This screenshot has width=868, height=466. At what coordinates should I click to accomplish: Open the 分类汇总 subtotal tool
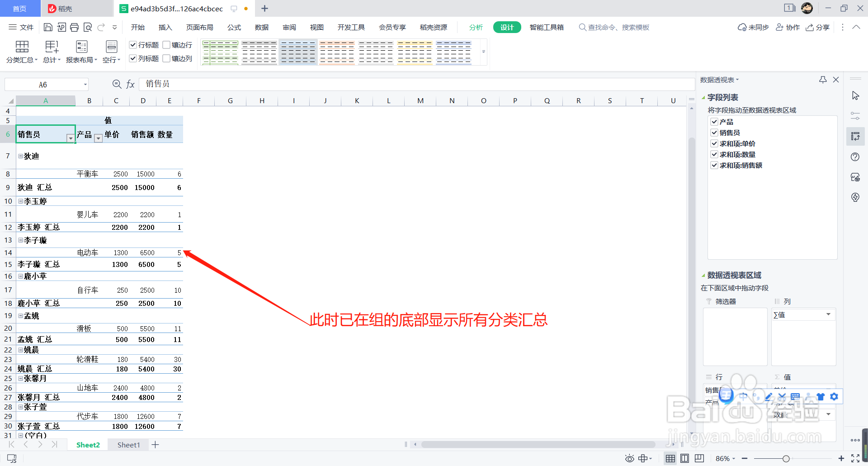[22, 52]
